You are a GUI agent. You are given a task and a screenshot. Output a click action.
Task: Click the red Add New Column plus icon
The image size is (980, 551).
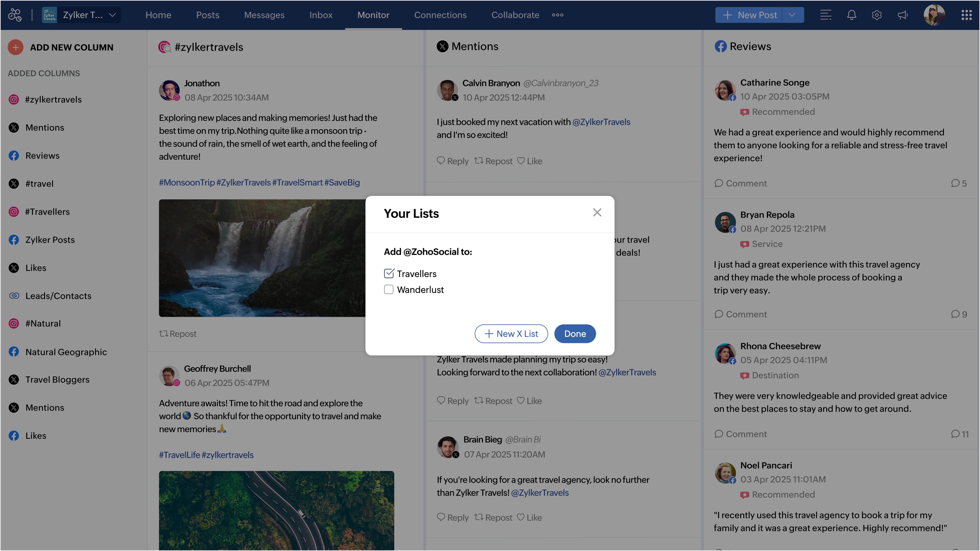(16, 47)
